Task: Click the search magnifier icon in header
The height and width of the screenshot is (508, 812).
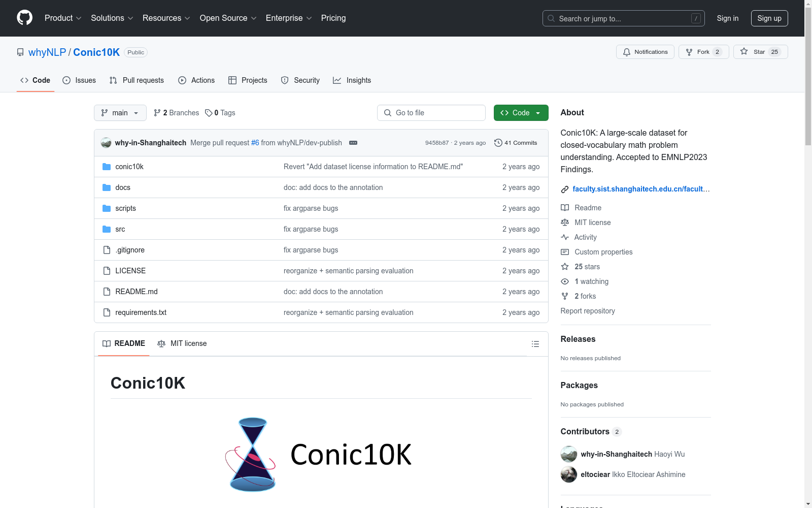Action: (x=551, y=18)
